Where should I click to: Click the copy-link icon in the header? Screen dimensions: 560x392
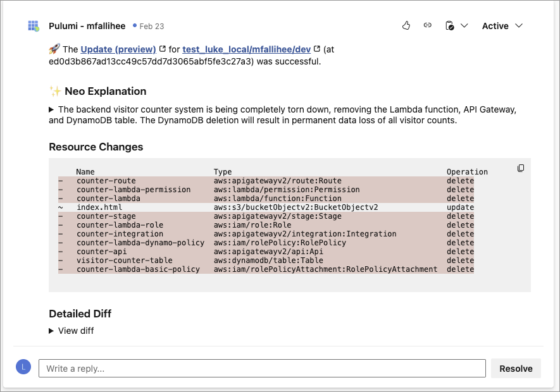(427, 25)
